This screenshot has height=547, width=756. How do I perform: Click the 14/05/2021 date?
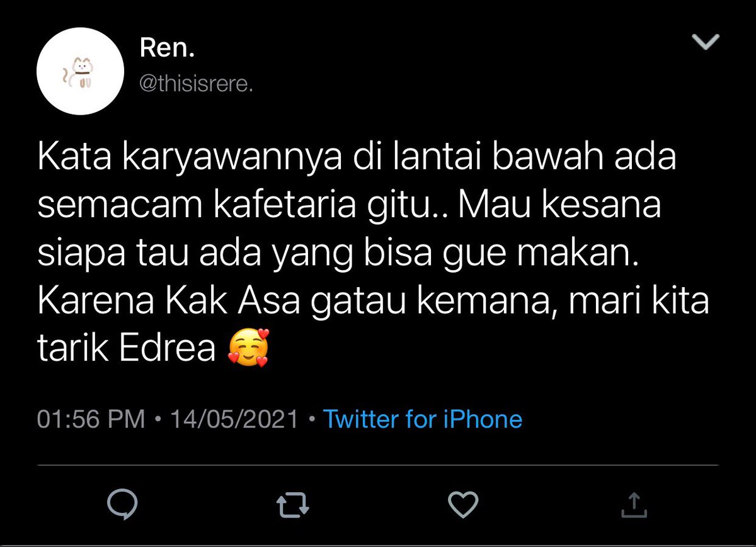(234, 420)
